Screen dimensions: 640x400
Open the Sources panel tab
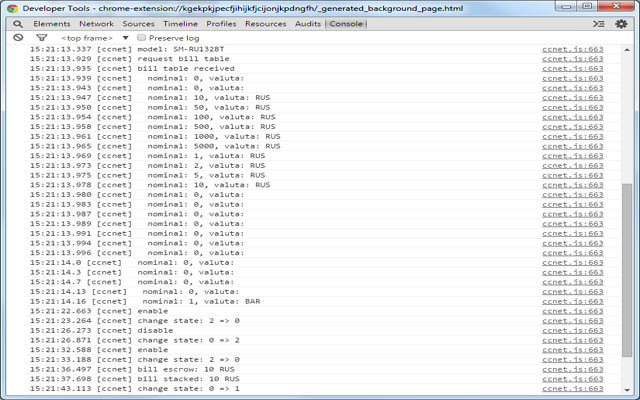(x=138, y=24)
